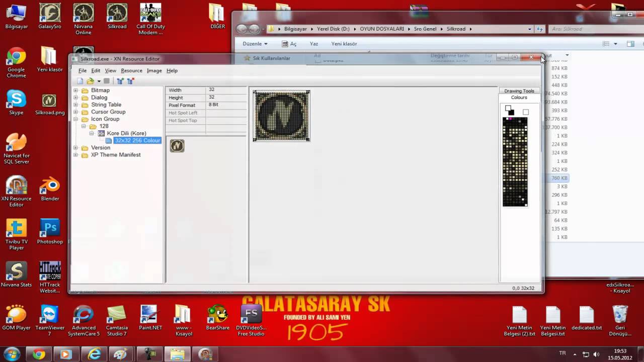644x362 pixels.
Task: Click Aç button in Explorer toolbar
Action: [289, 44]
